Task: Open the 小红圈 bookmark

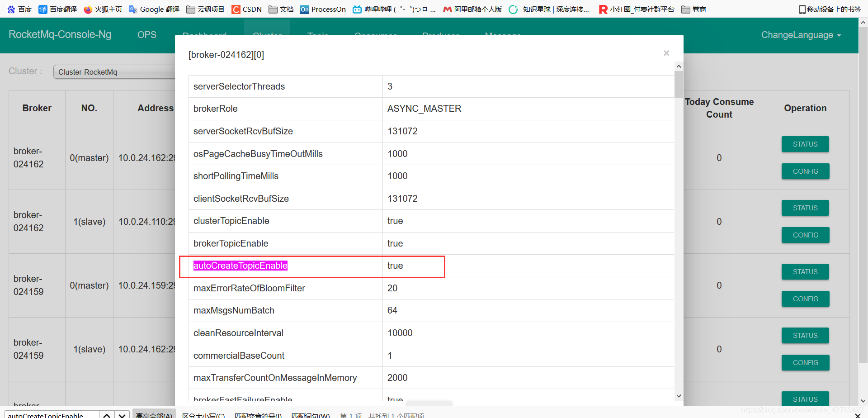Action: coord(637,9)
